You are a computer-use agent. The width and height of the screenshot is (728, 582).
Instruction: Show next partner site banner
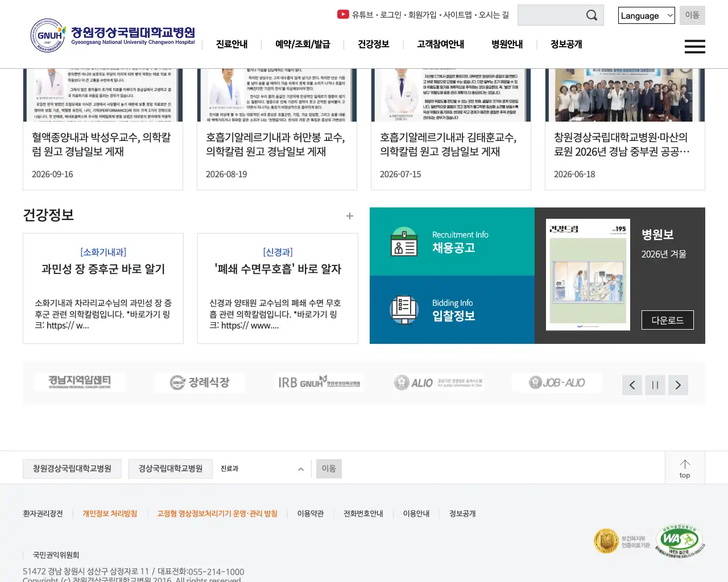pyautogui.click(x=678, y=385)
